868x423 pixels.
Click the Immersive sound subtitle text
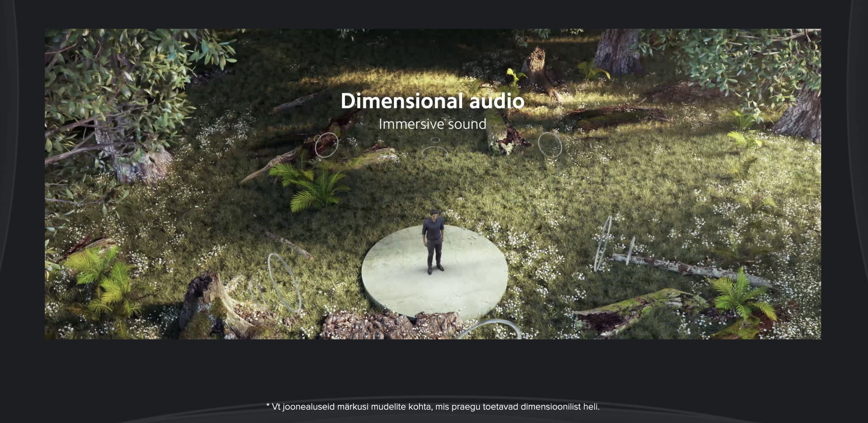[433, 124]
